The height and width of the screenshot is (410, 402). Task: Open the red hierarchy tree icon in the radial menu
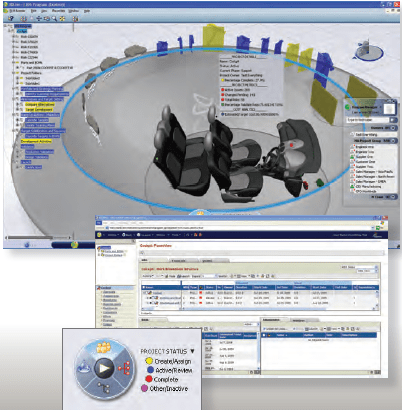(x=125, y=368)
